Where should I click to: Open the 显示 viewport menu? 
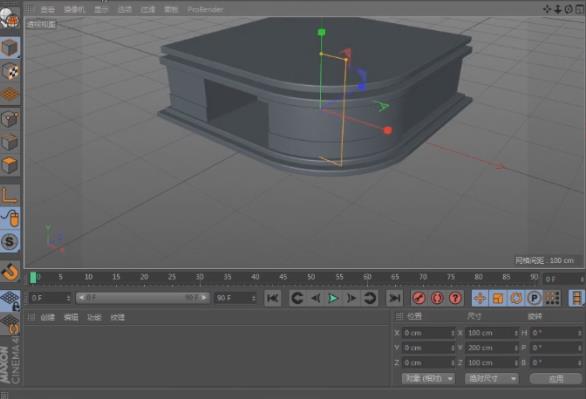coord(101,9)
